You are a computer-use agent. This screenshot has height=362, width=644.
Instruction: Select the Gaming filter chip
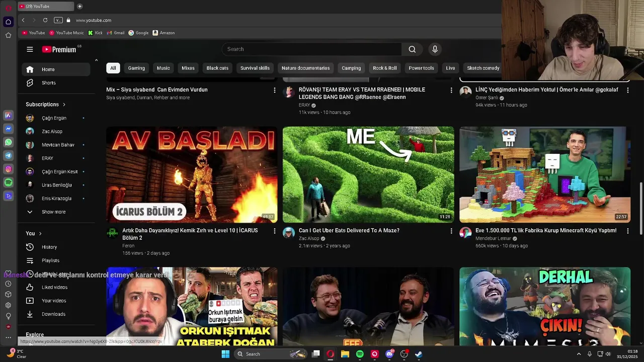click(136, 68)
